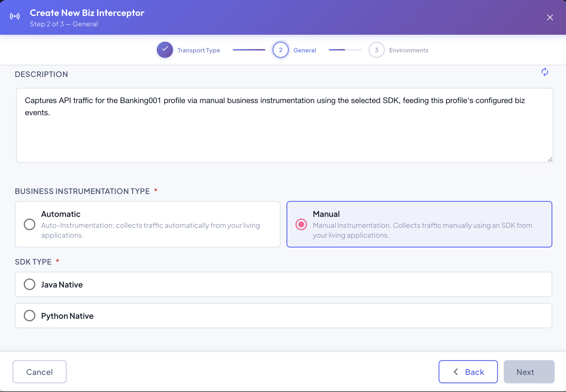
Task: Select the Manual instrumentation radio button
Action: click(x=301, y=224)
